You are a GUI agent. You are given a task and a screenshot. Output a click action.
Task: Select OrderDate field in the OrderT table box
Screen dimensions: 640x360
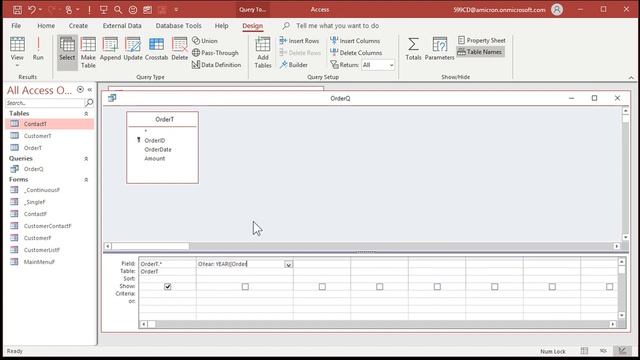(x=158, y=149)
